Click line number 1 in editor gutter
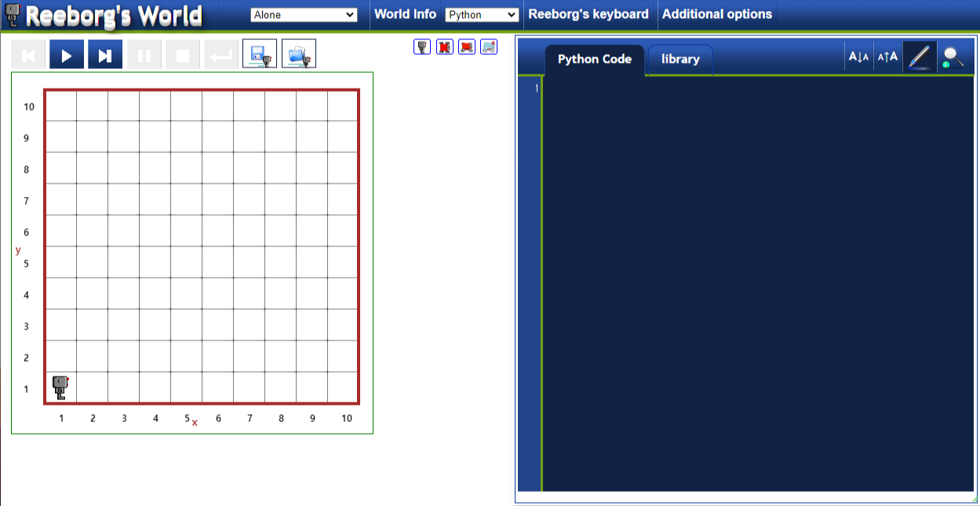 537,88
